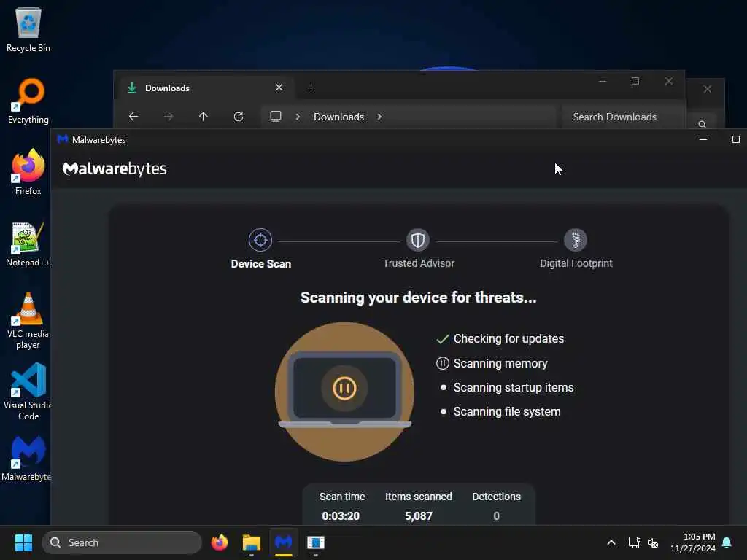The height and width of the screenshot is (560, 747).
Task: Open the Visual Studio Code desktop shortcut
Action: coord(28,392)
